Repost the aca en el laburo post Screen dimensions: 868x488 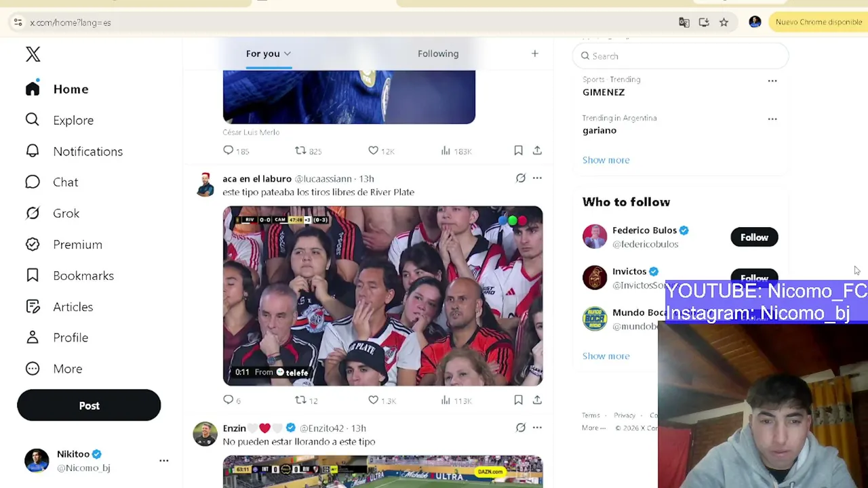[x=300, y=400]
